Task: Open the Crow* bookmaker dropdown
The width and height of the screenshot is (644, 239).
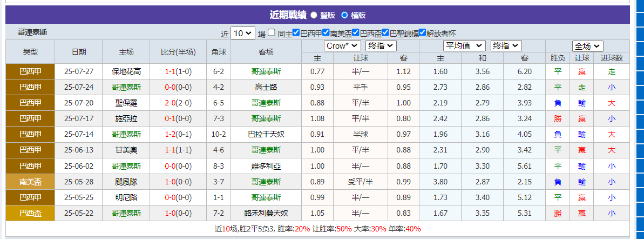Action: pos(343,46)
